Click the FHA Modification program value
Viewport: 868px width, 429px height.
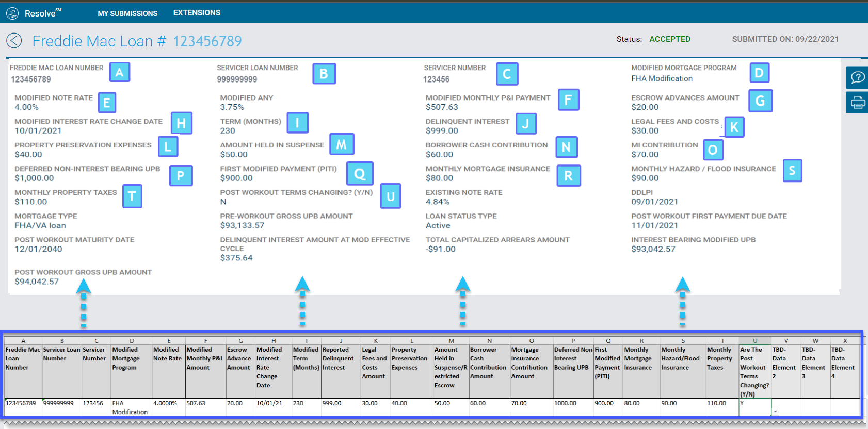pos(662,78)
